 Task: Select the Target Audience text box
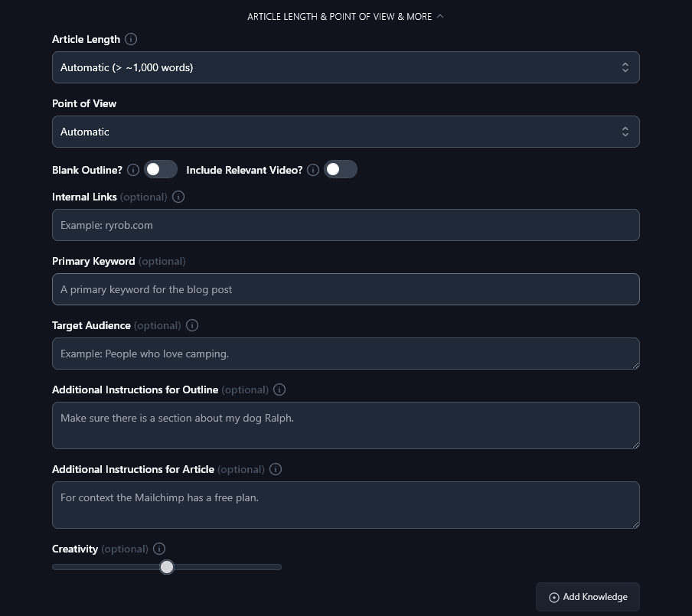[345, 354]
